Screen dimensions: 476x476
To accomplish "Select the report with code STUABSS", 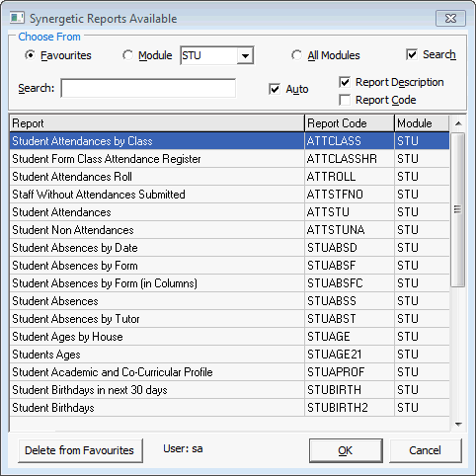I will click(229, 301).
